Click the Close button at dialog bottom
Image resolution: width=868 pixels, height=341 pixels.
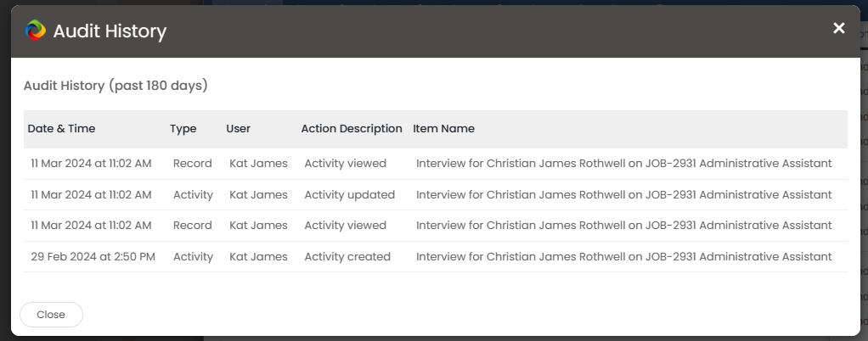51,315
